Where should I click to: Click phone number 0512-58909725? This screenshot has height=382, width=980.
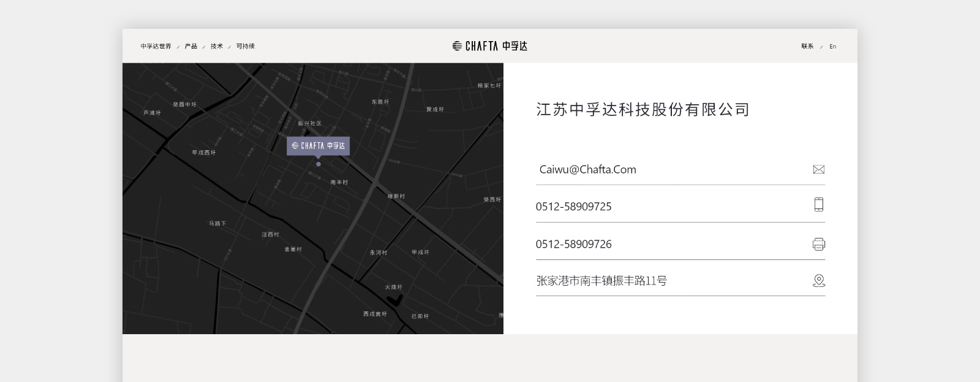(x=573, y=207)
